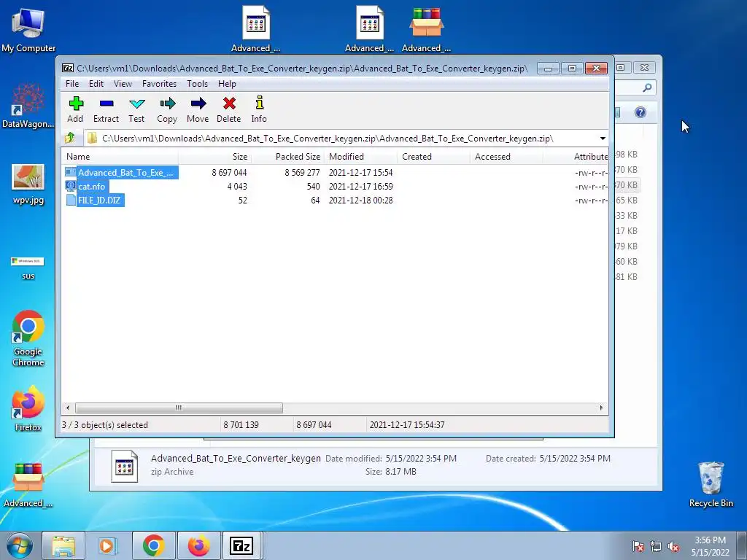Sort by the Name column header

click(120, 157)
